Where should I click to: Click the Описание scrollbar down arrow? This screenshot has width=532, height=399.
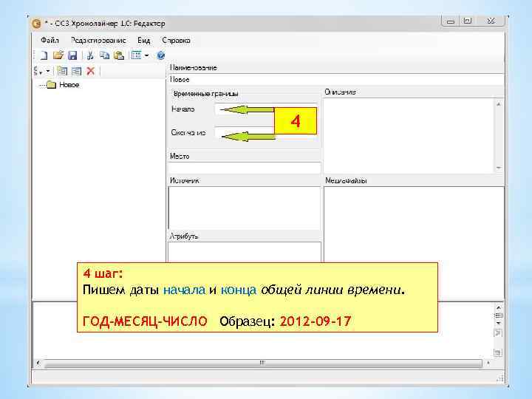coord(499,168)
